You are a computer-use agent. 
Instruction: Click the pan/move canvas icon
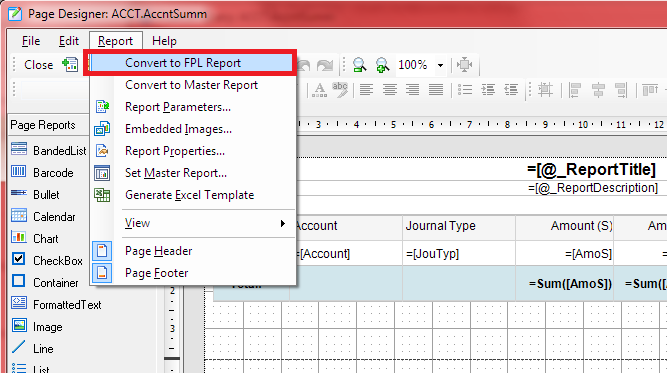click(465, 65)
